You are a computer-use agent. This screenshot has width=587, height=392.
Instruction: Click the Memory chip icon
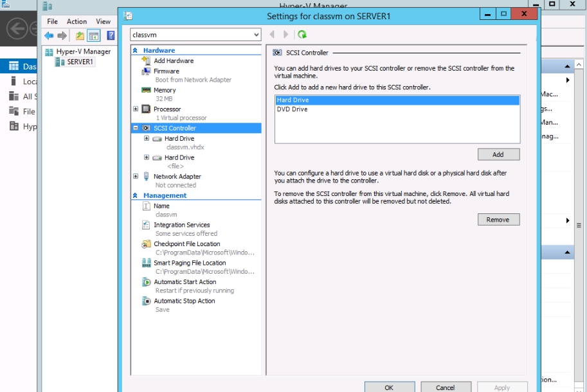[x=146, y=90]
